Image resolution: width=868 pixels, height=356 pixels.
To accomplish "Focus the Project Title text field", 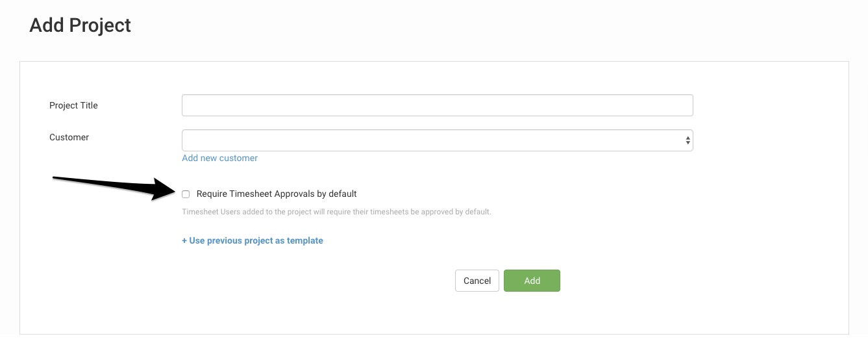I will pos(438,105).
